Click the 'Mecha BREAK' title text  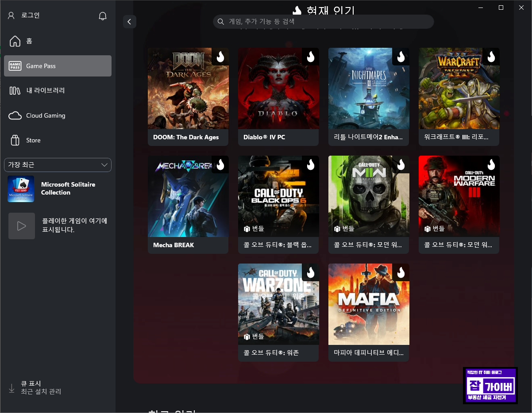pos(173,245)
